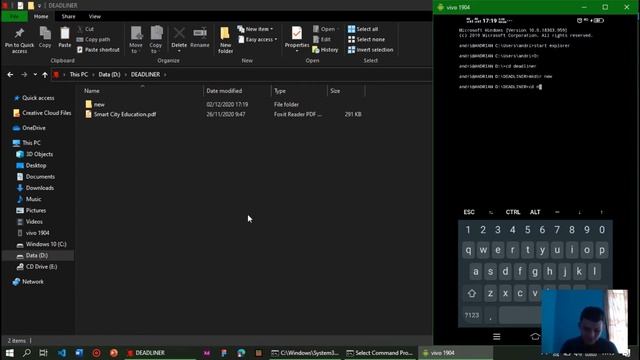Tap the menu bars icon in vivo window

tap(497, 336)
